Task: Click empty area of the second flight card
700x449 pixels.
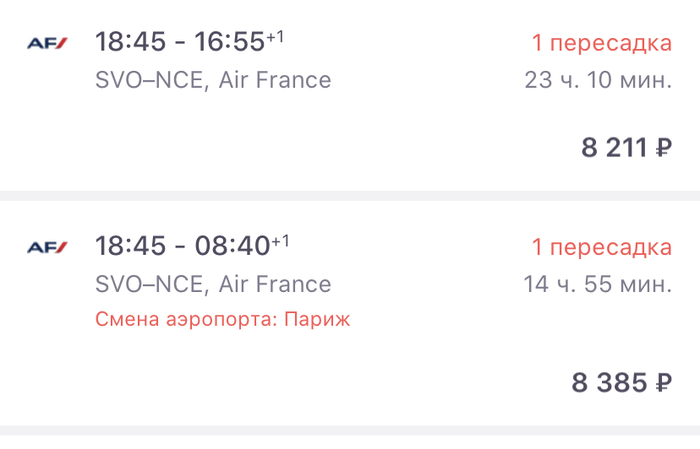Action: tap(312, 383)
